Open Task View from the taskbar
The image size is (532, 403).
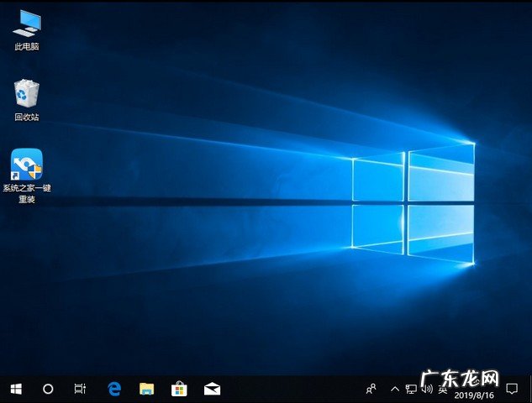coord(80,389)
